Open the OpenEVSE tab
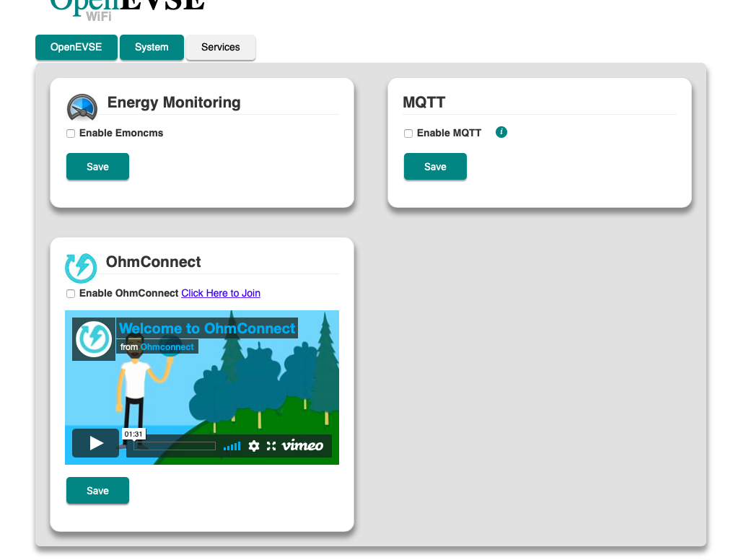 point(76,47)
